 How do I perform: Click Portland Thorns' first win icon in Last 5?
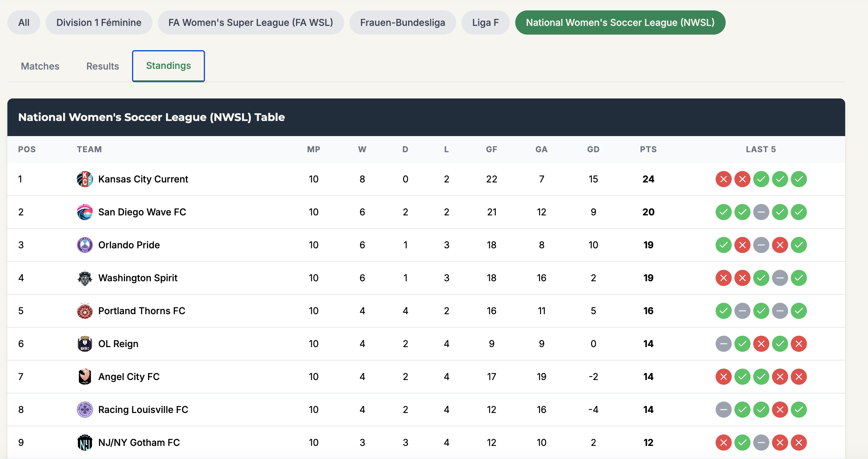723,311
